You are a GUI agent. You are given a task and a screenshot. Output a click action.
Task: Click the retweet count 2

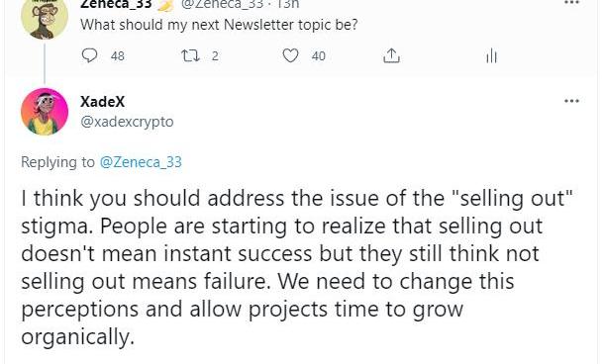tap(215, 56)
